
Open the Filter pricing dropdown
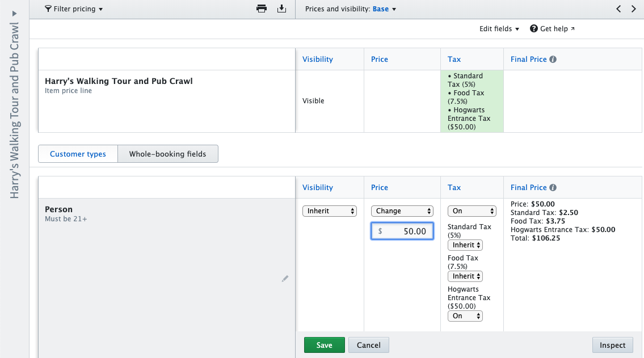[x=74, y=9]
